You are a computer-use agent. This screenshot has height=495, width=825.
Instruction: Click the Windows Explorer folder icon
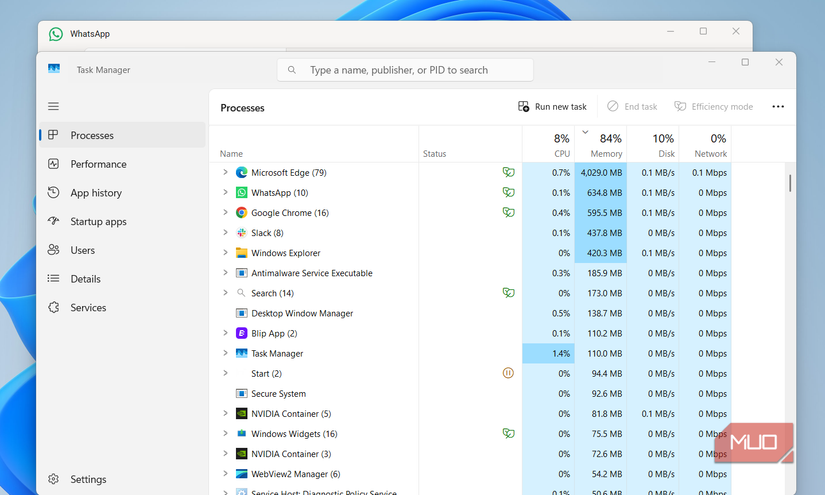click(242, 252)
